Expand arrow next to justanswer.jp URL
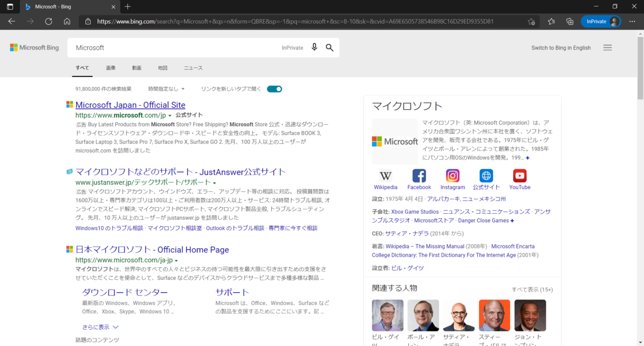Screen dimensions: 644x346 [214, 183]
